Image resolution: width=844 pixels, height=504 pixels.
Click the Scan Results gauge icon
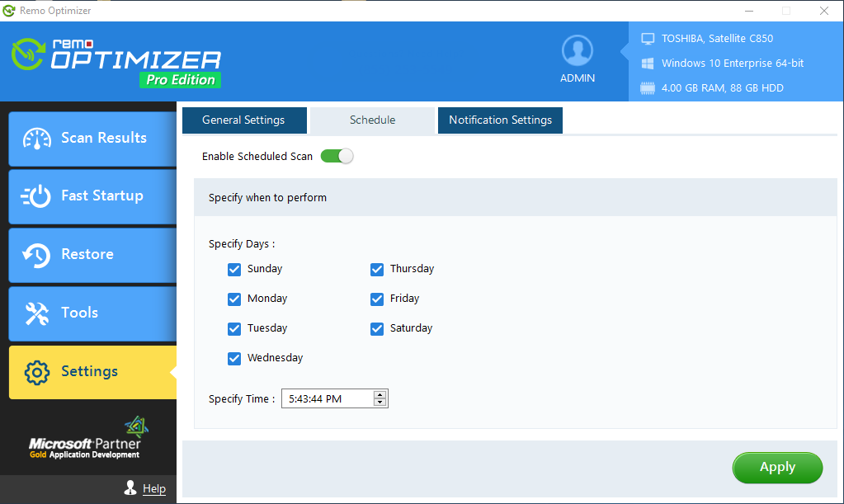tap(38, 139)
